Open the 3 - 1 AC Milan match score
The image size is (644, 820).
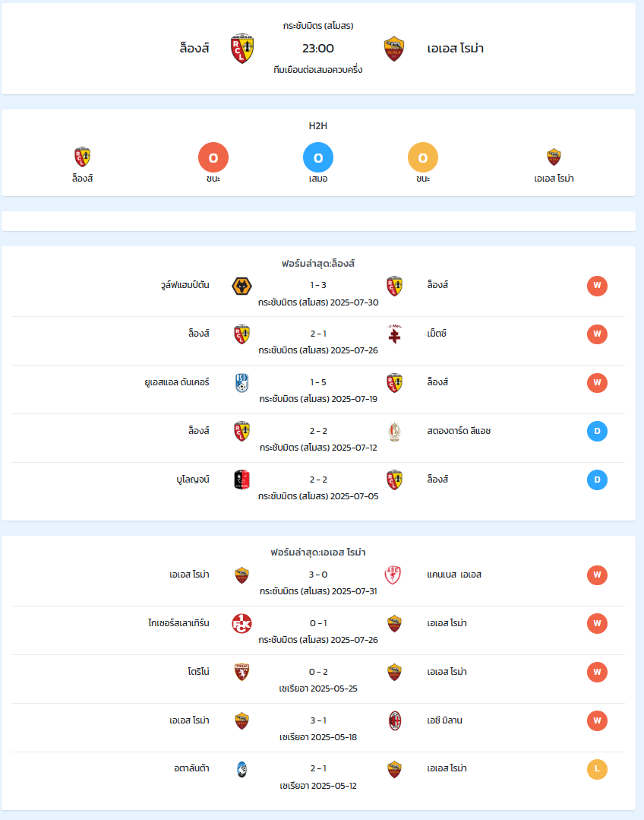(318, 720)
